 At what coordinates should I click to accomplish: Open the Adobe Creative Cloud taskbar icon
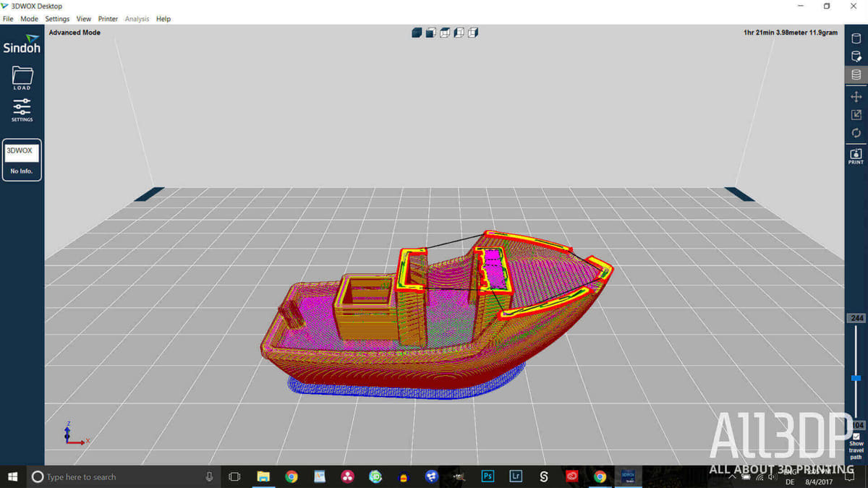571,476
